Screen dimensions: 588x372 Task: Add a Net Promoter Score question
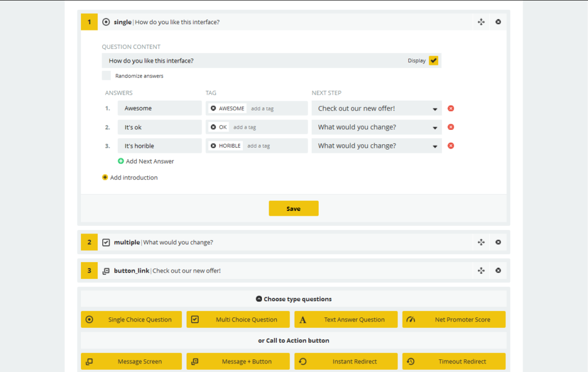pyautogui.click(x=454, y=320)
